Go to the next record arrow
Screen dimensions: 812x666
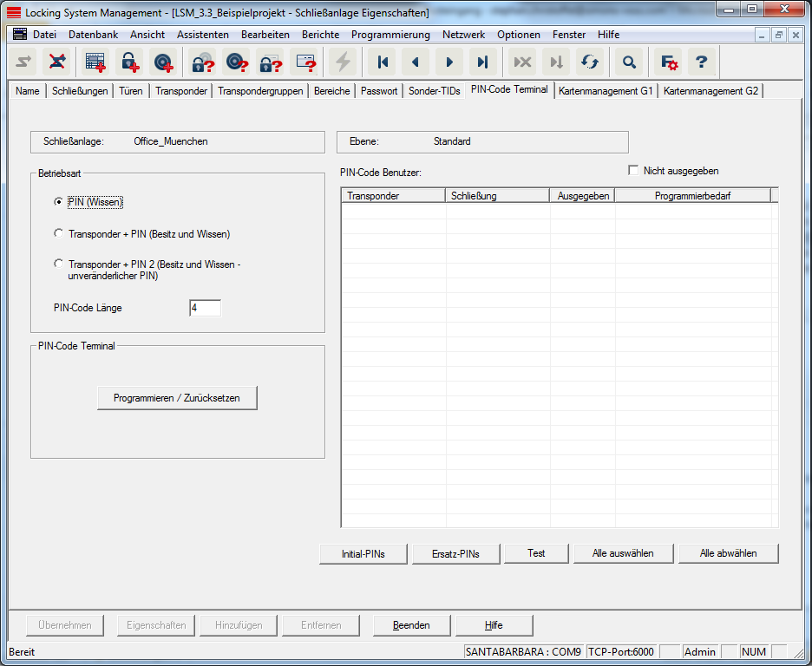pos(449,62)
